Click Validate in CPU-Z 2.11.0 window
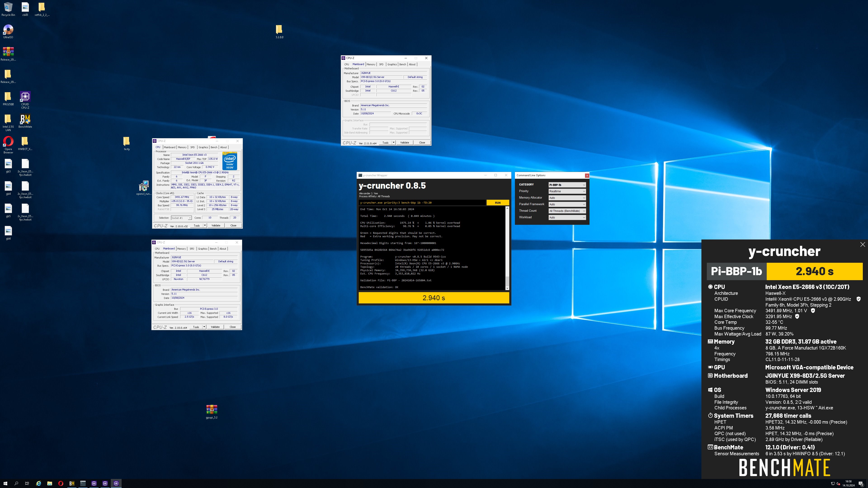Screen dimensions: 868x488 [405, 143]
